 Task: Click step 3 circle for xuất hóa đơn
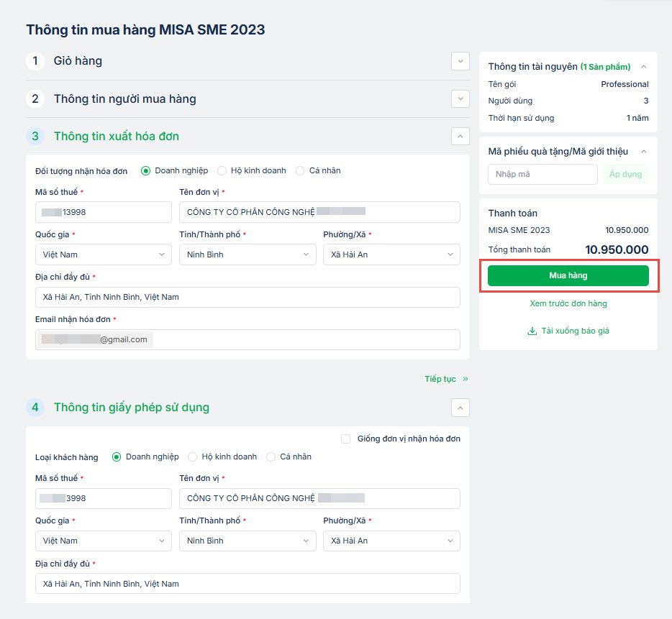[x=35, y=136]
